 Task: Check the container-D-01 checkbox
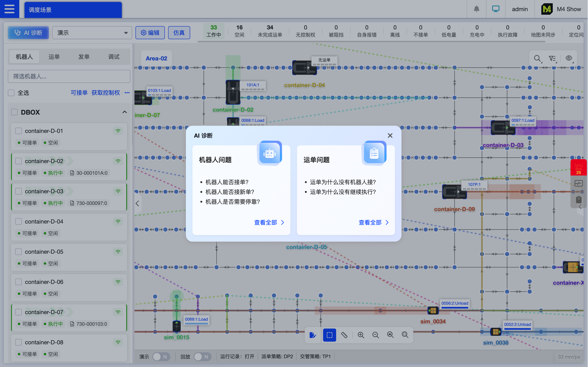(19, 131)
